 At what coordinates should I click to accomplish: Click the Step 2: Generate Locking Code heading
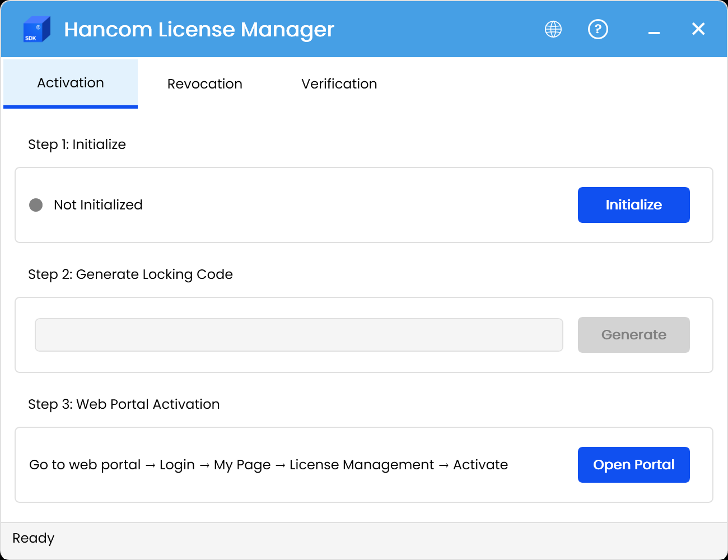point(130,274)
